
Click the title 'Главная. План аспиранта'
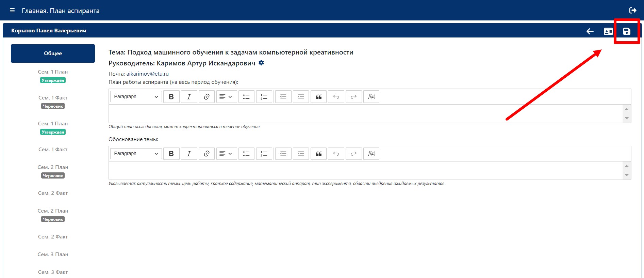[61, 11]
